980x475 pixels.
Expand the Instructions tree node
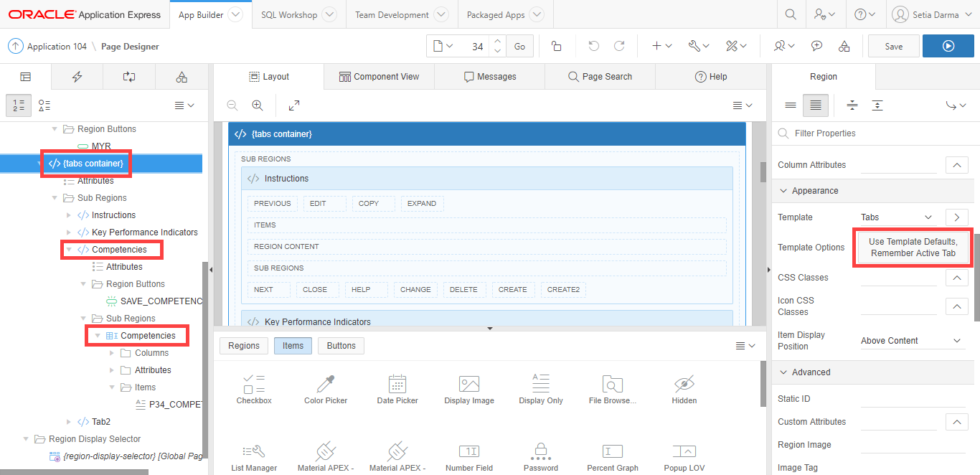[x=69, y=215]
